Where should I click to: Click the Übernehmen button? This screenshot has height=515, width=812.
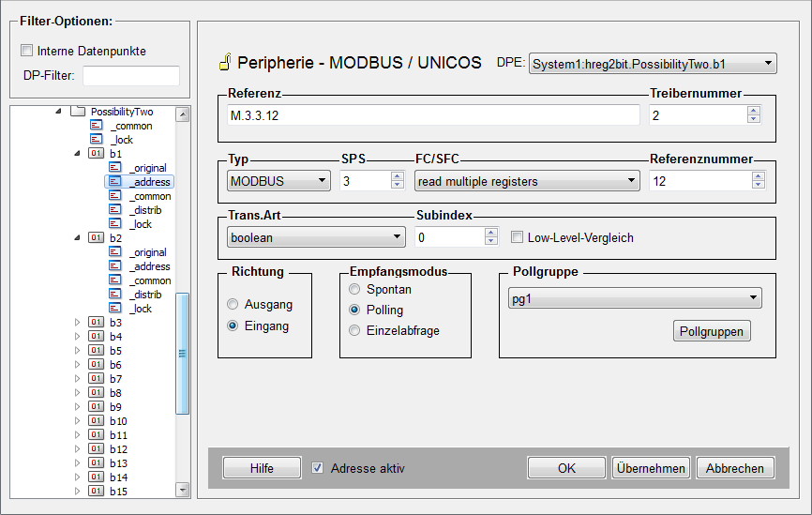[651, 468]
